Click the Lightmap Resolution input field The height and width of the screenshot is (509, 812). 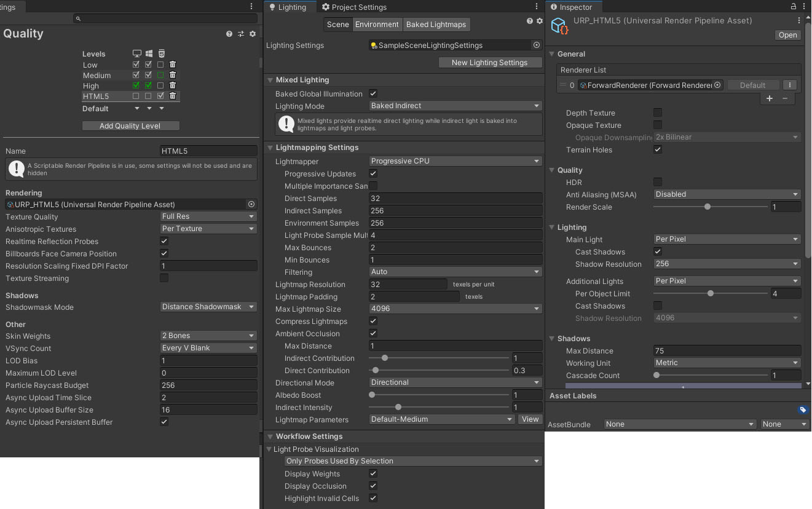point(407,284)
